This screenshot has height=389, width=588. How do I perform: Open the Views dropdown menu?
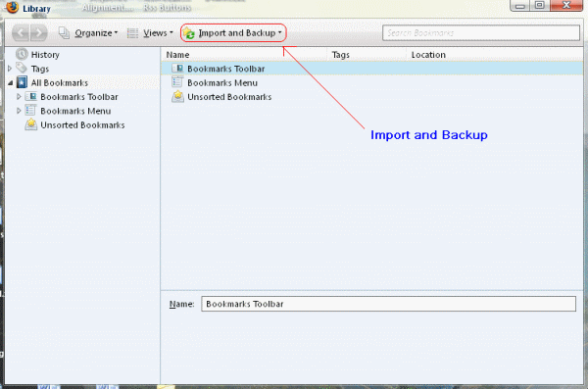pyautogui.click(x=158, y=33)
